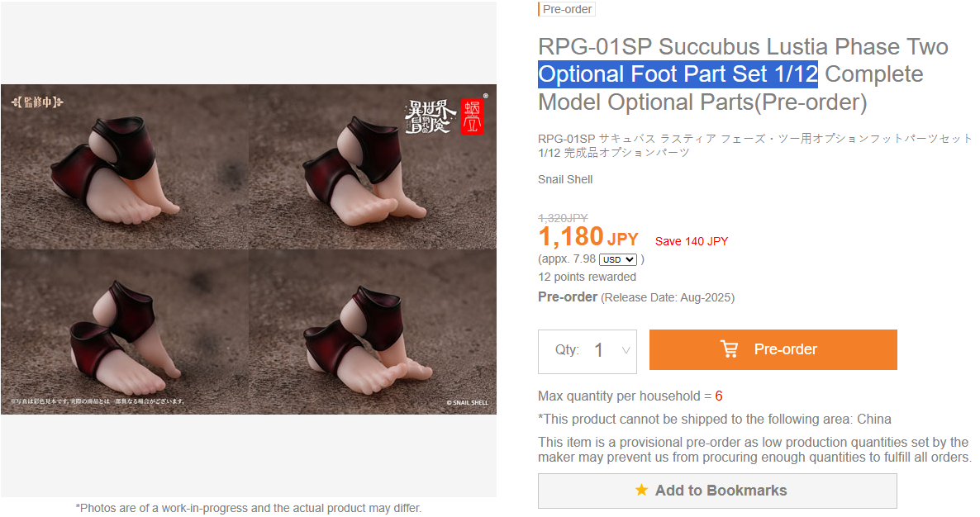Click the highlighted Optional Foot Part Set text
This screenshot has height=517, width=980.
(x=678, y=74)
